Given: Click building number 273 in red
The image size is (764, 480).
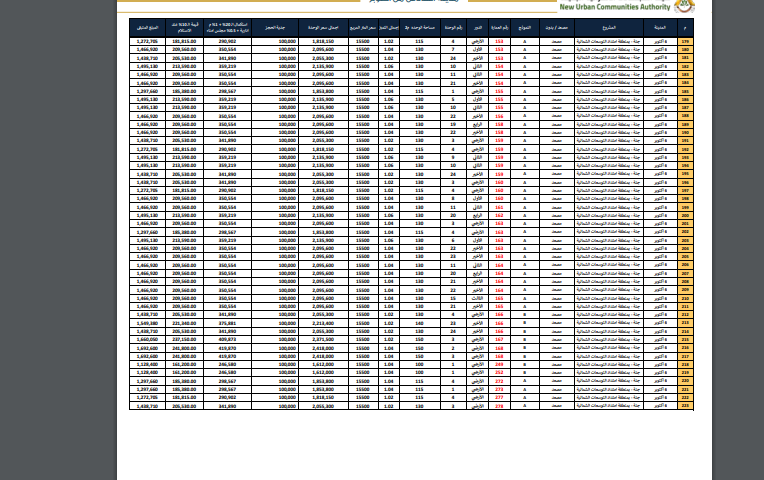Looking at the screenshot, I should click(x=499, y=389).
